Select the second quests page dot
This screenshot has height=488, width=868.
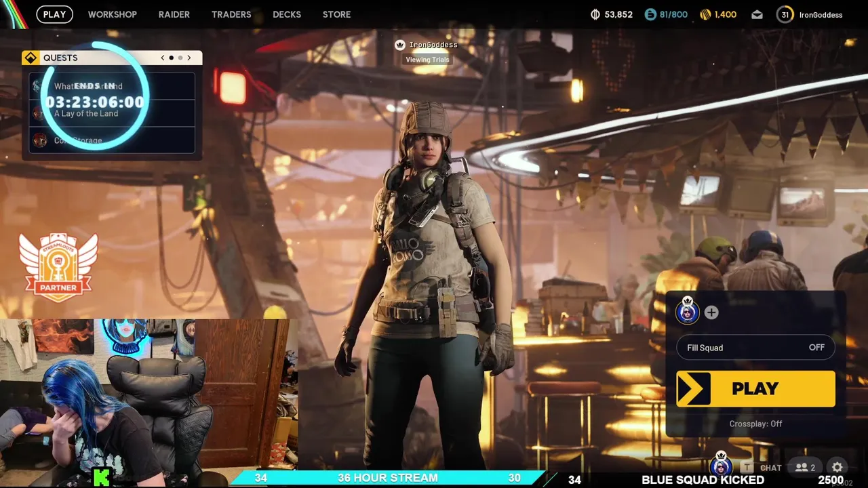click(x=180, y=58)
